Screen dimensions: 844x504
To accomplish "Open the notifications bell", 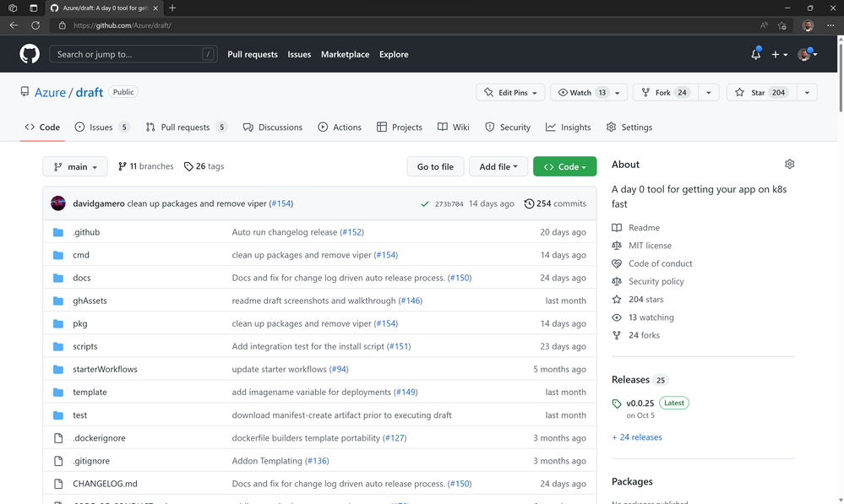I will click(x=756, y=54).
